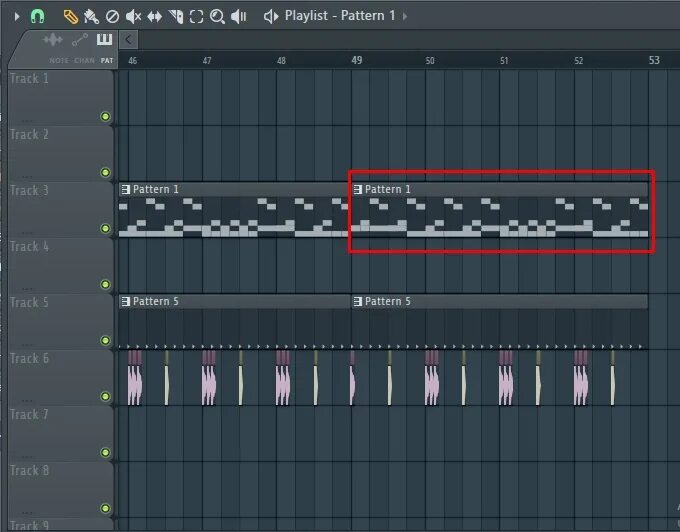
Task: Jump to bar 50 on the timeline ruler
Action: (x=430, y=61)
